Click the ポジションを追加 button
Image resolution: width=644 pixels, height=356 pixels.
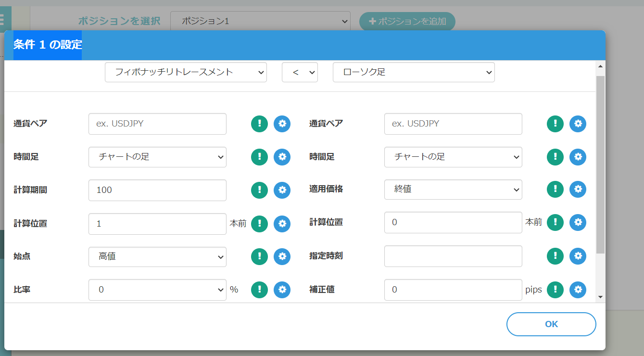click(407, 22)
